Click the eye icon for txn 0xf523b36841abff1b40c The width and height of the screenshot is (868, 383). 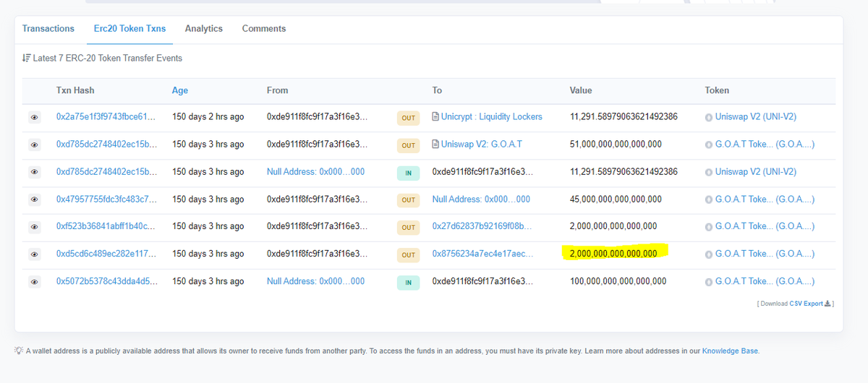point(35,227)
